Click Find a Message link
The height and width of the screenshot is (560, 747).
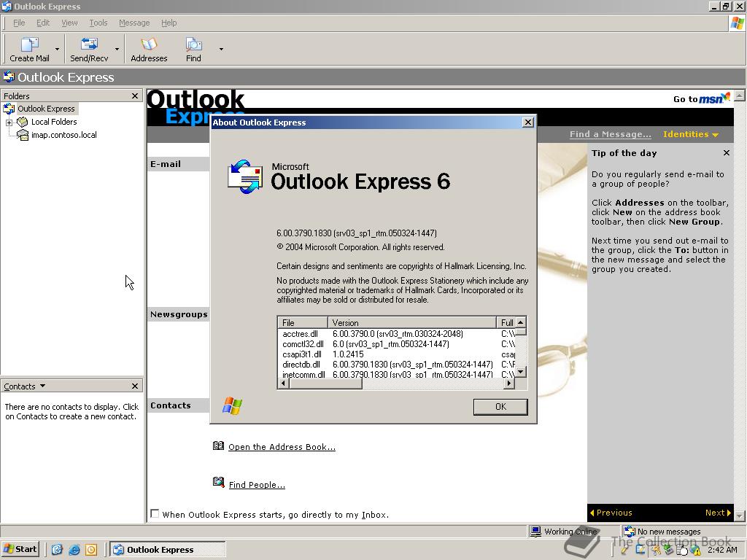click(x=611, y=134)
